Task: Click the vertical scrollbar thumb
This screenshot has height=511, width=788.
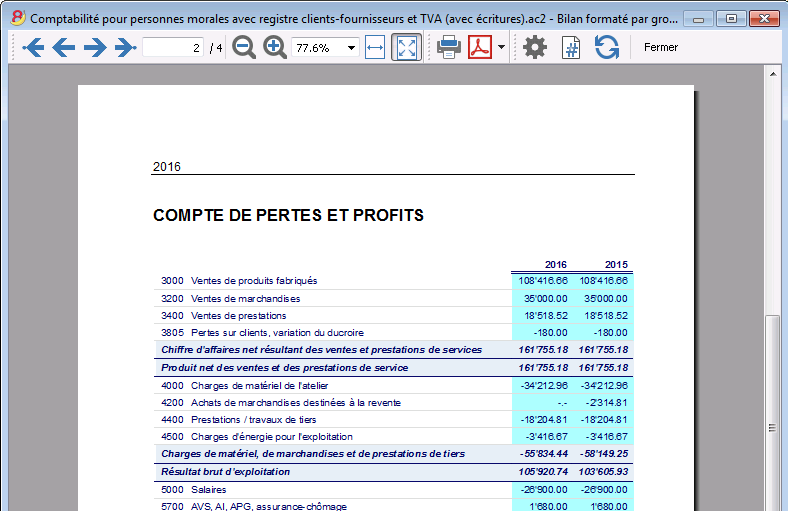Action: [x=772, y=415]
